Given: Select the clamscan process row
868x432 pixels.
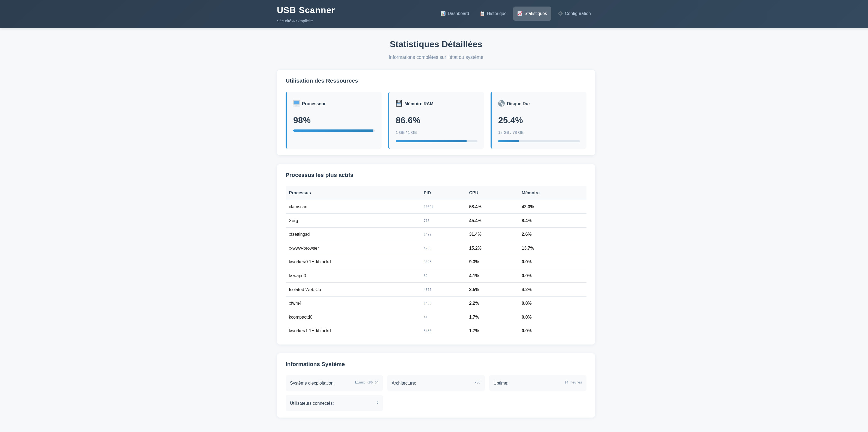Looking at the screenshot, I should click(436, 207).
